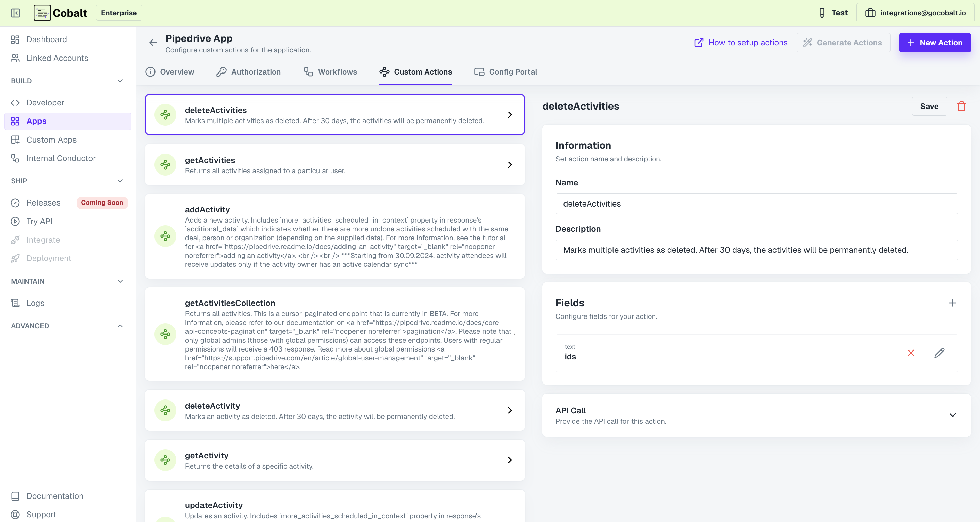
Task: Collapse the ADVANCED section
Action: click(120, 326)
